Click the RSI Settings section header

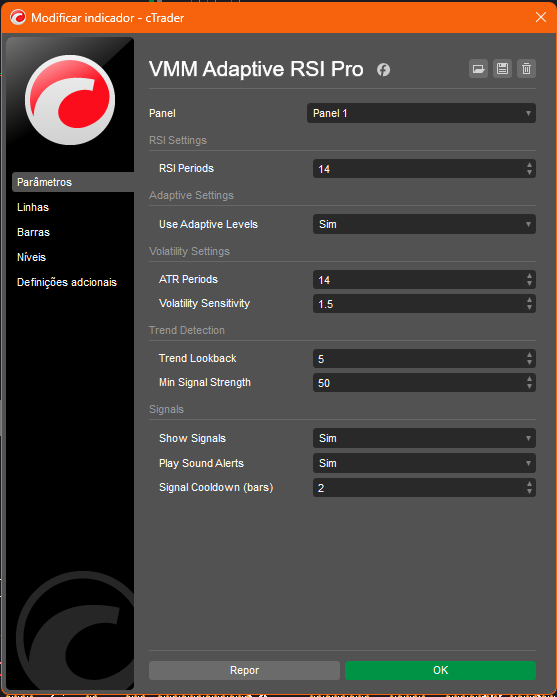pos(178,140)
